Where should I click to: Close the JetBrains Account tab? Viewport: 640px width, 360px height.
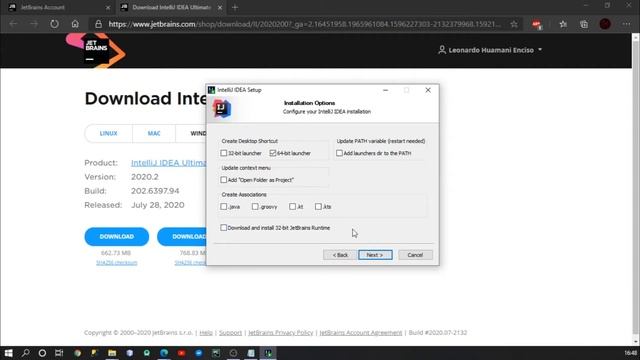pos(108,8)
